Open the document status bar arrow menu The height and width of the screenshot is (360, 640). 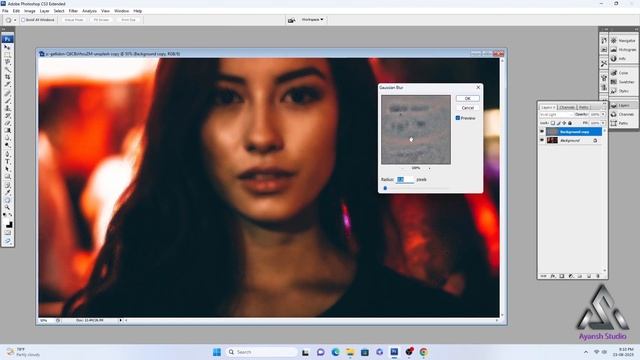click(120, 320)
